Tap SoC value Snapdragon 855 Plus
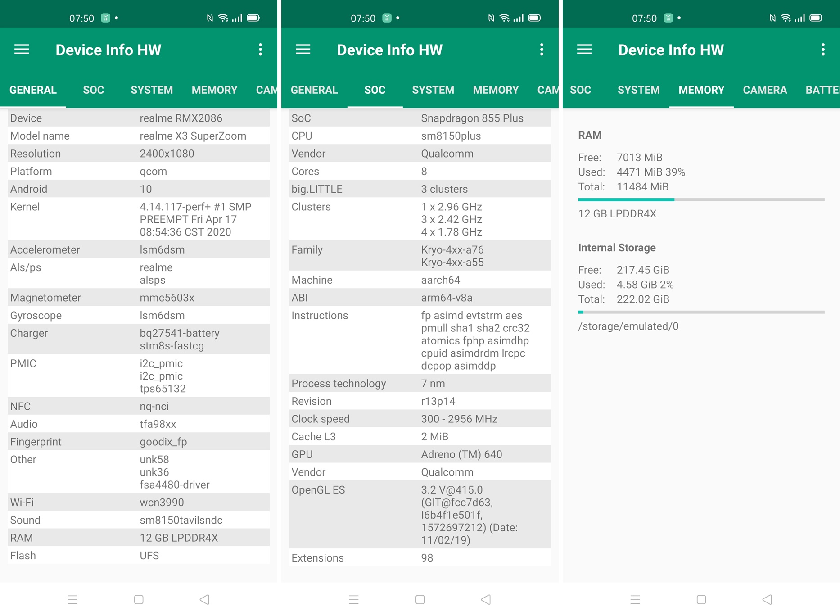 click(472, 118)
